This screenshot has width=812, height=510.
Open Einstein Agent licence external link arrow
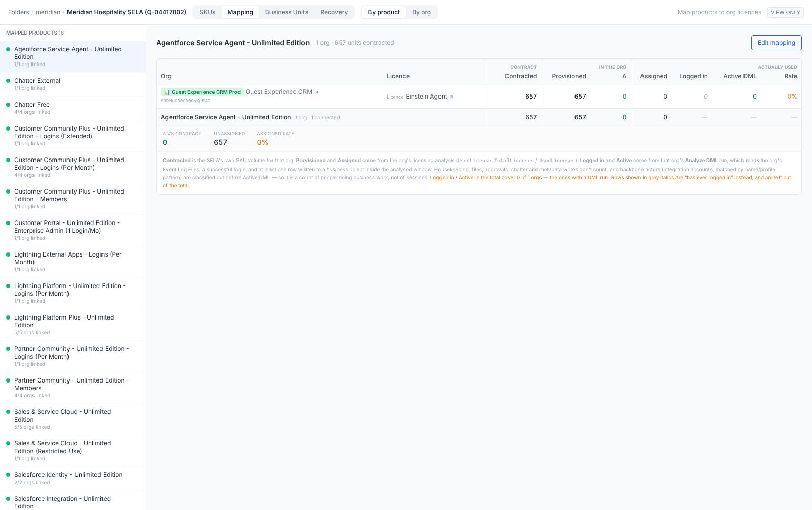(451, 97)
